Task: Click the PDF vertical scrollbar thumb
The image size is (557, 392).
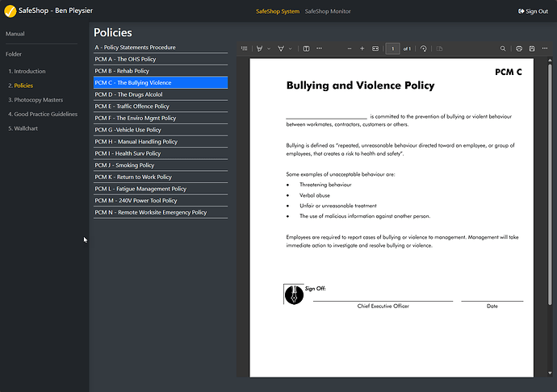Action: point(550,184)
